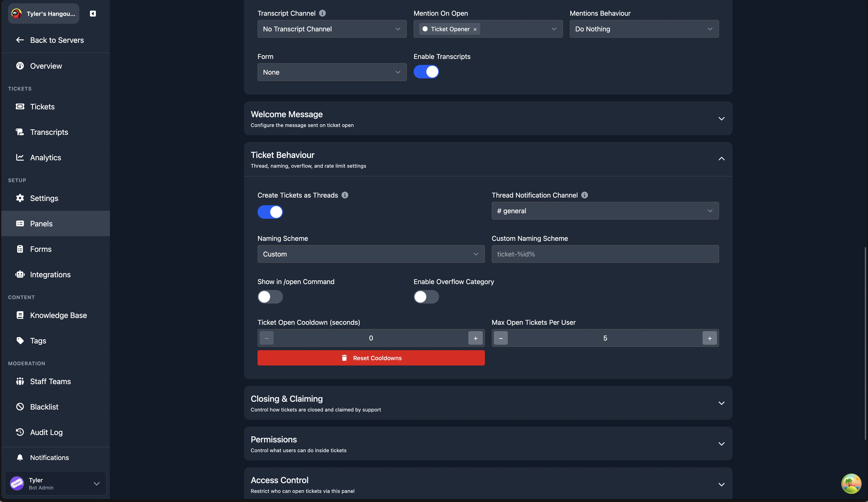Click the Forms clipboard icon
This screenshot has width=868, height=502.
(x=20, y=249)
